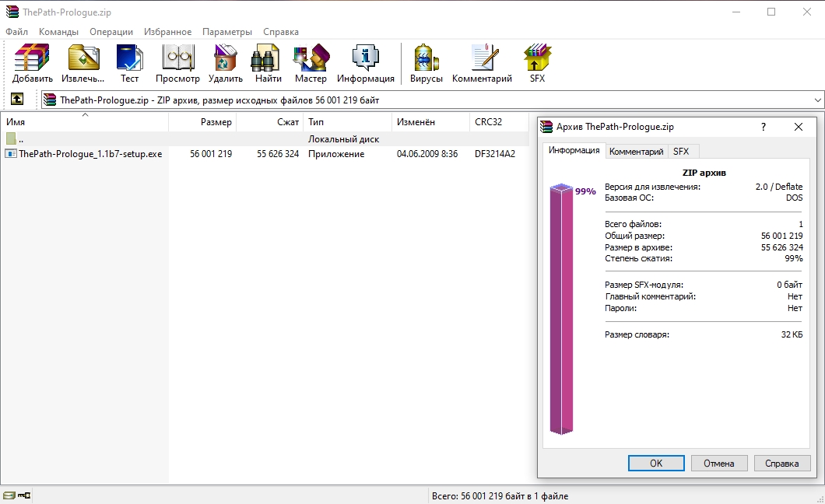Maximize the WinRAR main window
The image size is (825, 504).
[771, 12]
